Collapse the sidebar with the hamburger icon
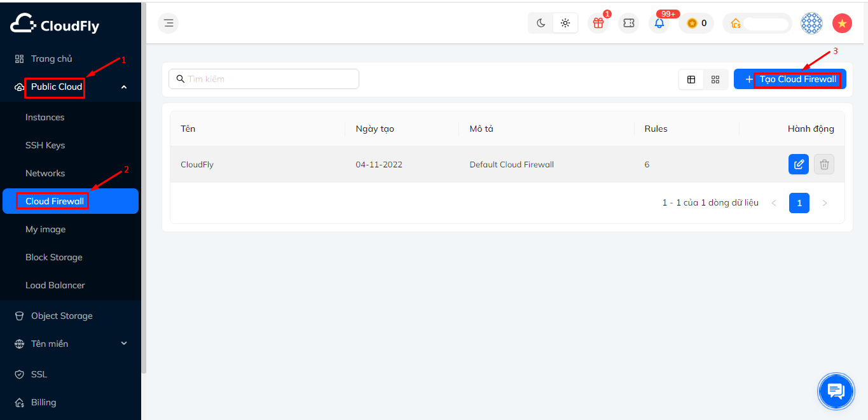 (x=169, y=24)
